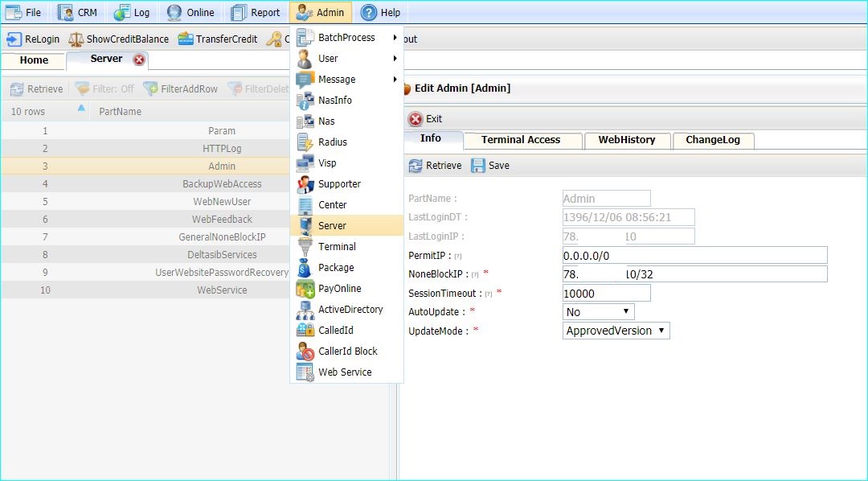868x481 pixels.
Task: Expand the BatchProcess submenu
Action: pyautogui.click(x=346, y=38)
